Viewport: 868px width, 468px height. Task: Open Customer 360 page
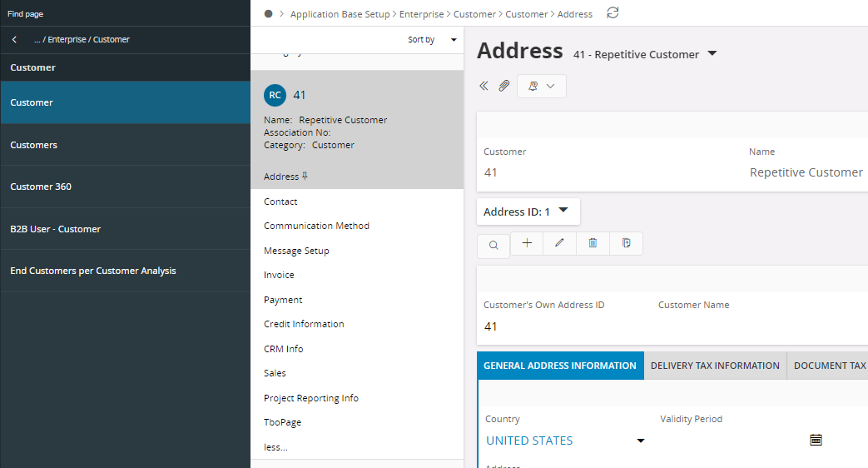pyautogui.click(x=125, y=187)
